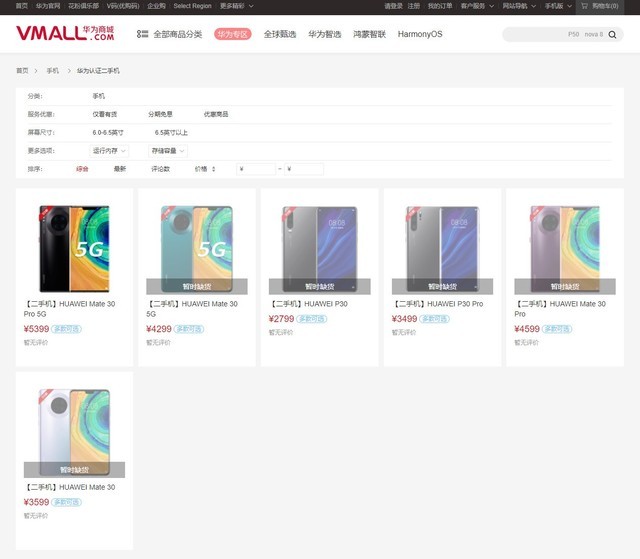Expand the 存储容量 dropdown

click(x=168, y=150)
